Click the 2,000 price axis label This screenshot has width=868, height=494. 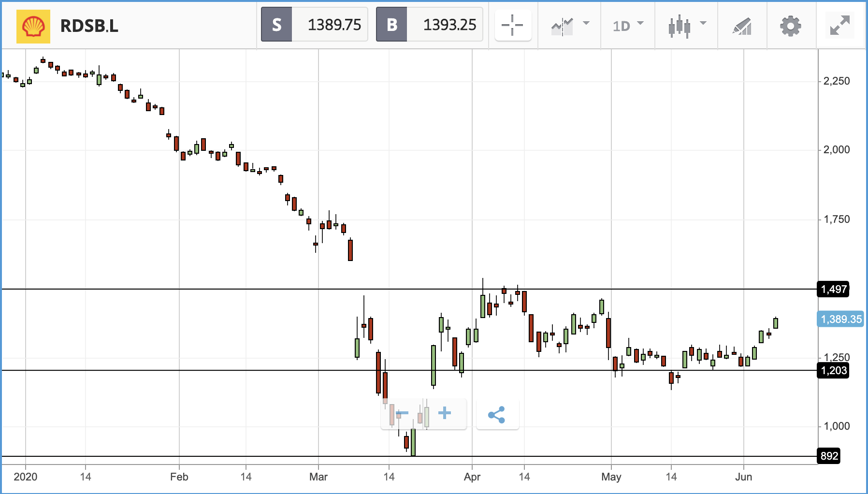click(x=836, y=150)
